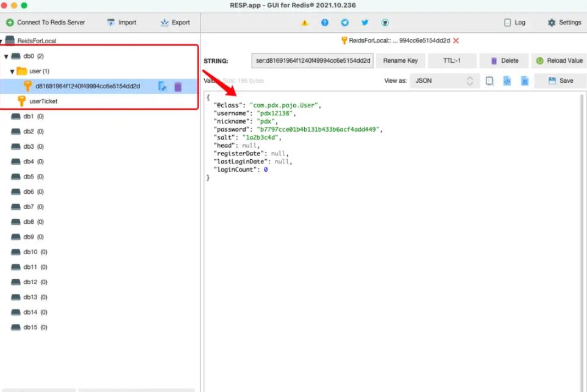587x392 pixels.
Task: Click the ReidsForLocal server icon
Action: [x=10, y=40]
